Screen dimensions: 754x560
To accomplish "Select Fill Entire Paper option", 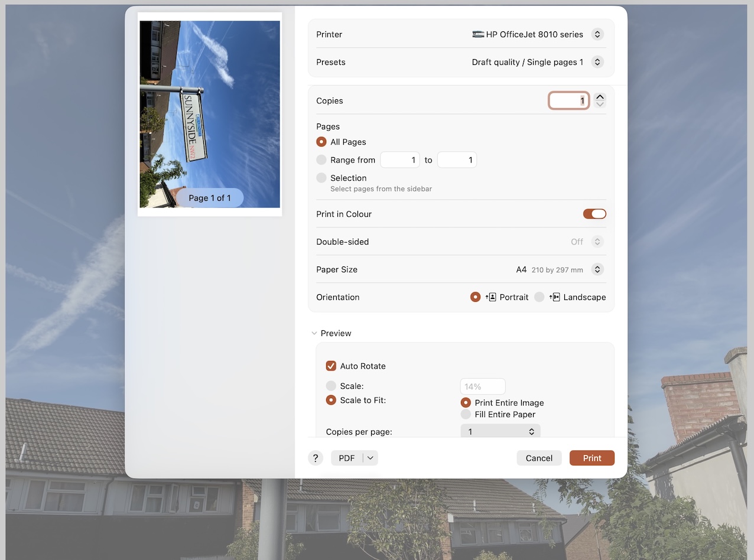I will [466, 414].
